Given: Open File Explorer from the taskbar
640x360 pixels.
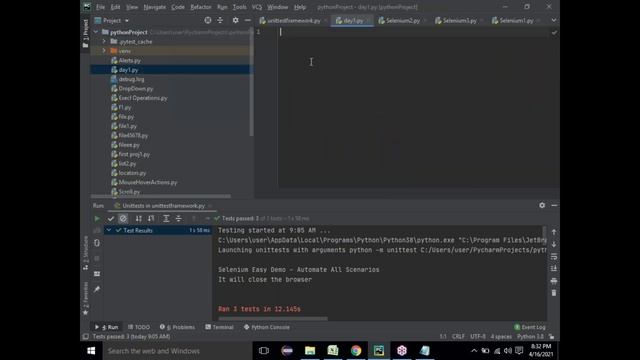Looking at the screenshot, I should (310, 351).
